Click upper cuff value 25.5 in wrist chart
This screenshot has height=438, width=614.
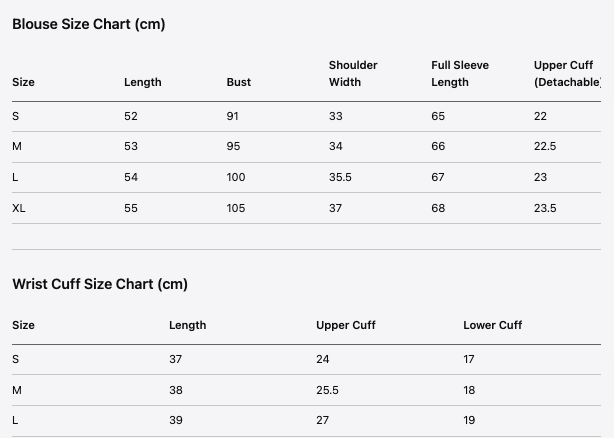point(326,390)
